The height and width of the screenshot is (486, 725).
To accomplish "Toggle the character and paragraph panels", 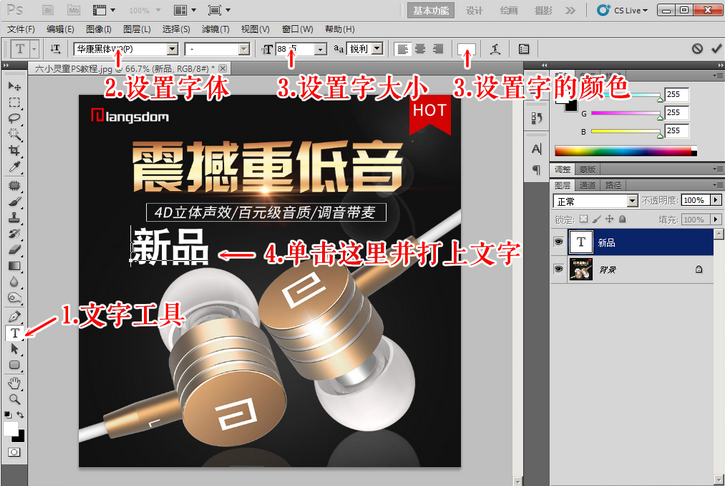I will click(523, 49).
